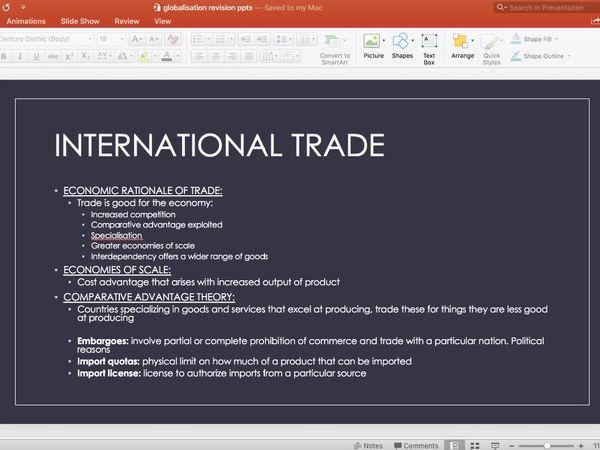The height and width of the screenshot is (450, 600).
Task: Open the font color dropdown arrow
Action: [178, 57]
